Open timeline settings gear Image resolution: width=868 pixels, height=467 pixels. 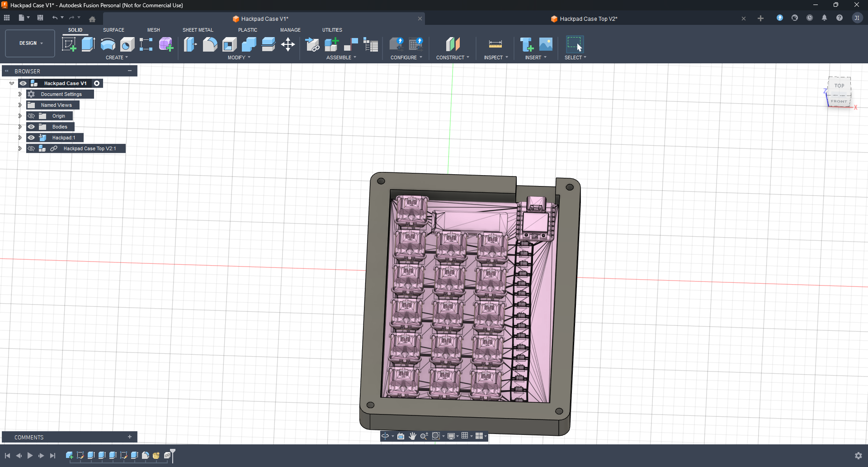(858, 456)
